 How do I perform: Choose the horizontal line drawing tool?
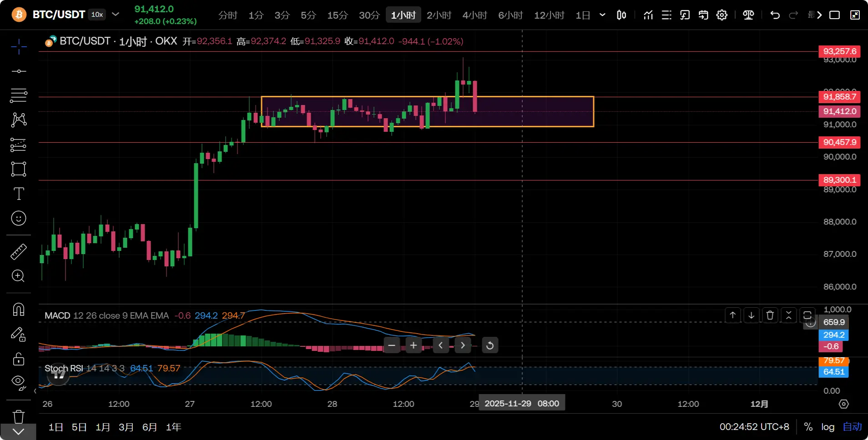tap(19, 71)
